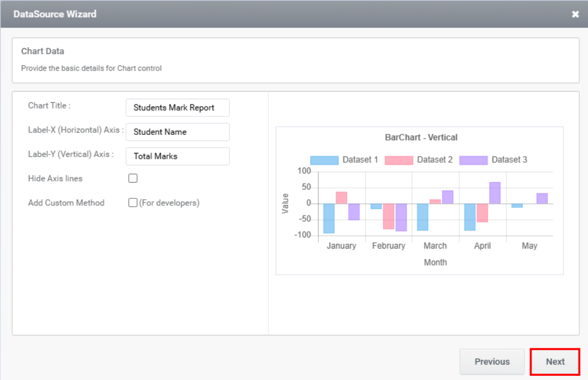
Task: Select February's pink bar in the chart
Action: tap(388, 216)
